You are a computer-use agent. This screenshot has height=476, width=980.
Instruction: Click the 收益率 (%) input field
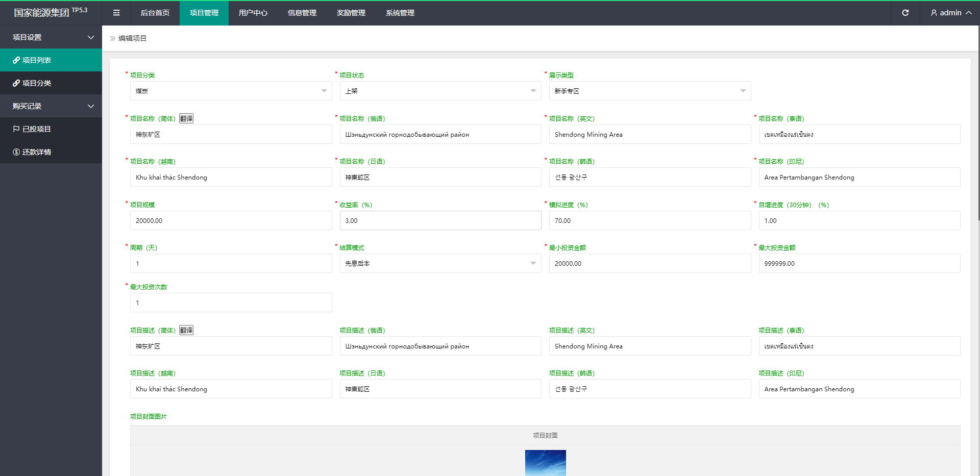(x=440, y=220)
